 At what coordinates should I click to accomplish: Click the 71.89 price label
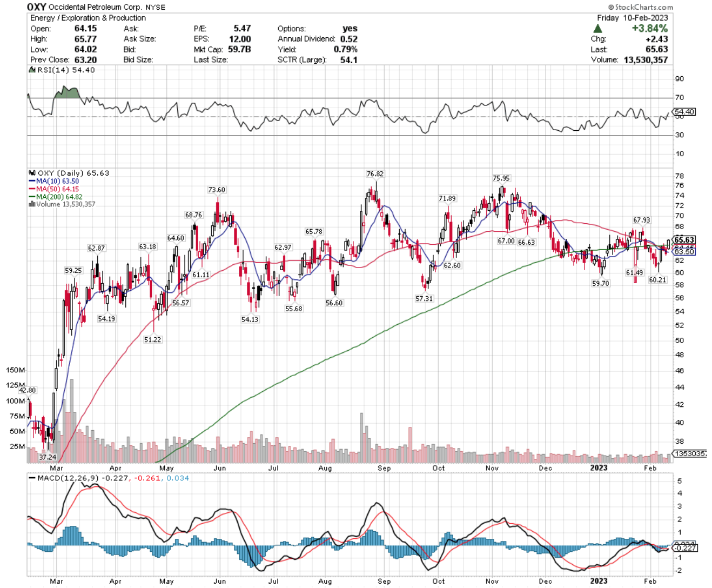click(447, 199)
